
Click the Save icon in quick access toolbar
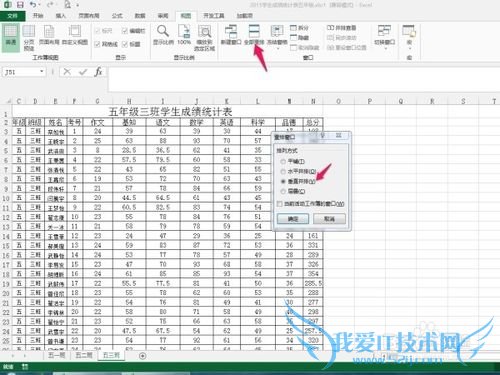pyautogui.click(x=20, y=5)
